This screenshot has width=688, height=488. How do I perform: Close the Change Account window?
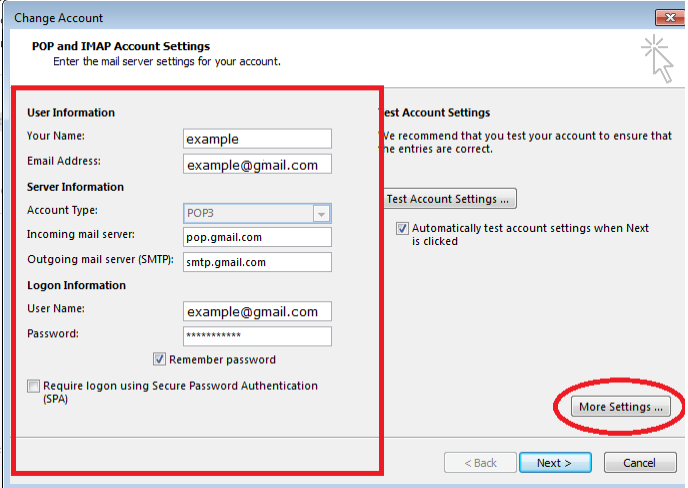[670, 18]
